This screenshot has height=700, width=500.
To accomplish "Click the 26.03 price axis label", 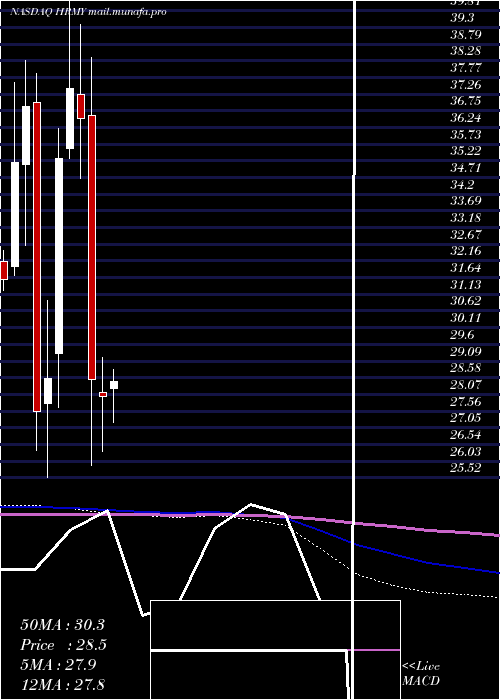I will [466, 451].
